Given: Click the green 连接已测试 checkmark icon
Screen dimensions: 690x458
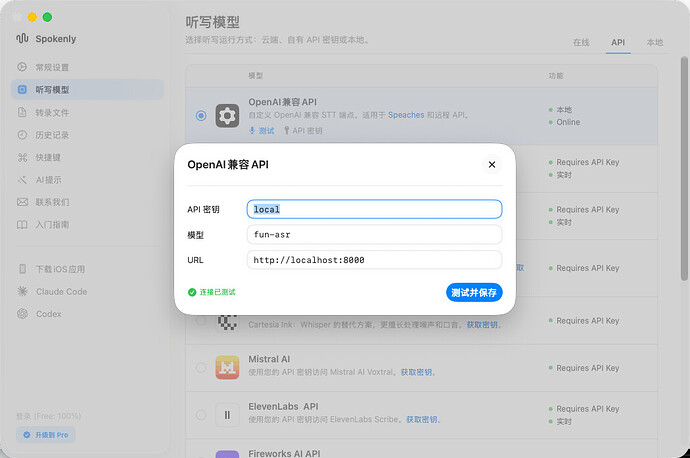Looking at the screenshot, I should click(192, 292).
